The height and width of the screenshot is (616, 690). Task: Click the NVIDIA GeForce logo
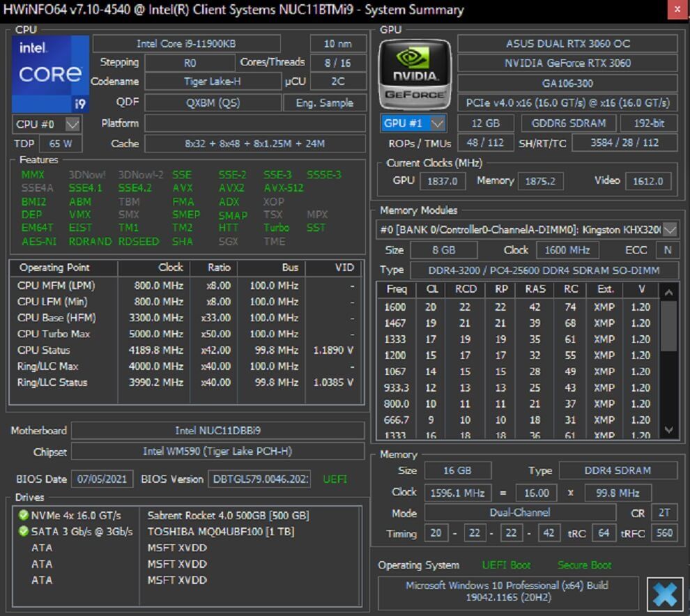tap(415, 75)
